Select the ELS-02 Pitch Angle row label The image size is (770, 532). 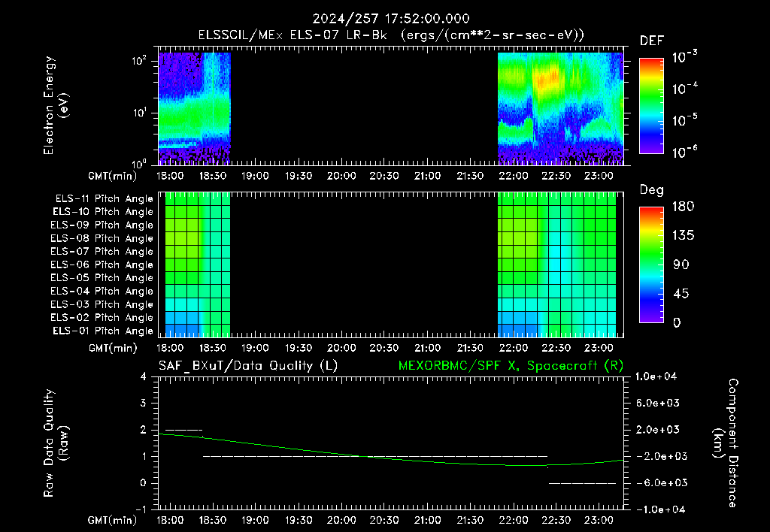click(102, 318)
